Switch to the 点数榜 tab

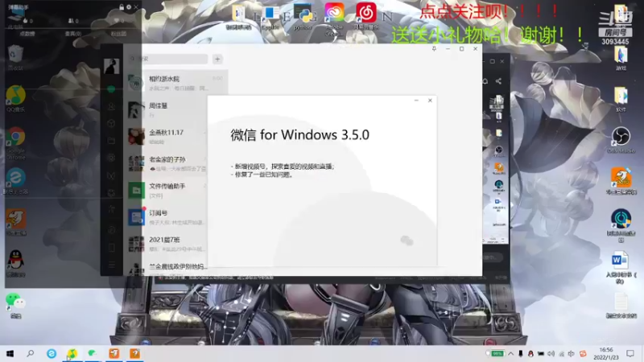[27, 34]
